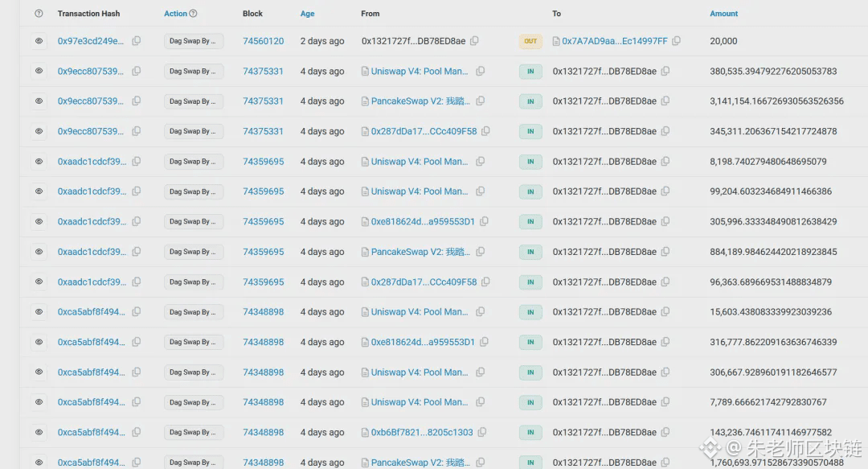Copy the hash in the 884,189.98 amount row
The width and height of the screenshot is (868, 469).
[136, 252]
